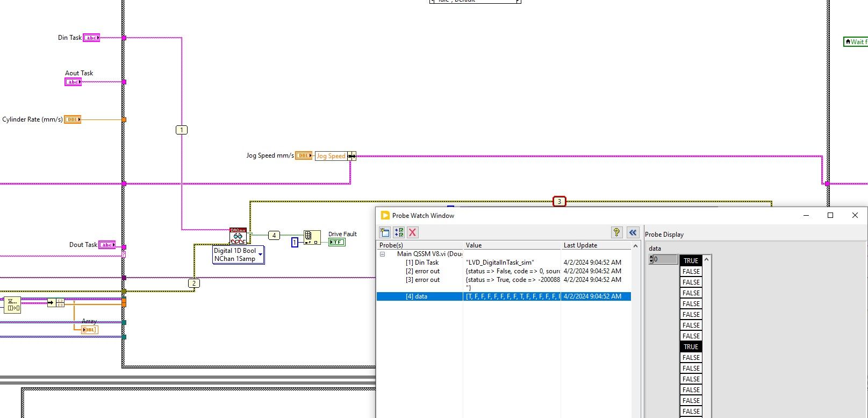Click the select all probes icon
Screen dimensions: 868x418
point(399,232)
